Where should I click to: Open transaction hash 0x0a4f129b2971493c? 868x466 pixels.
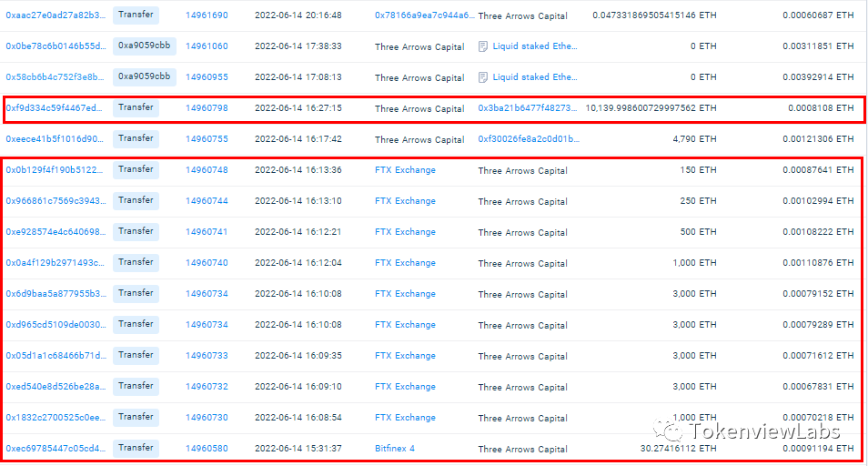click(x=55, y=263)
